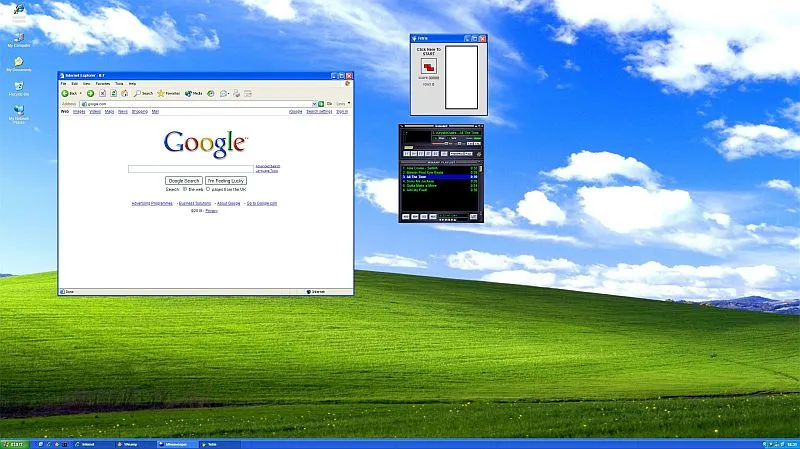Click the Winamp seek position bar
The image size is (800, 449).
tap(441, 147)
